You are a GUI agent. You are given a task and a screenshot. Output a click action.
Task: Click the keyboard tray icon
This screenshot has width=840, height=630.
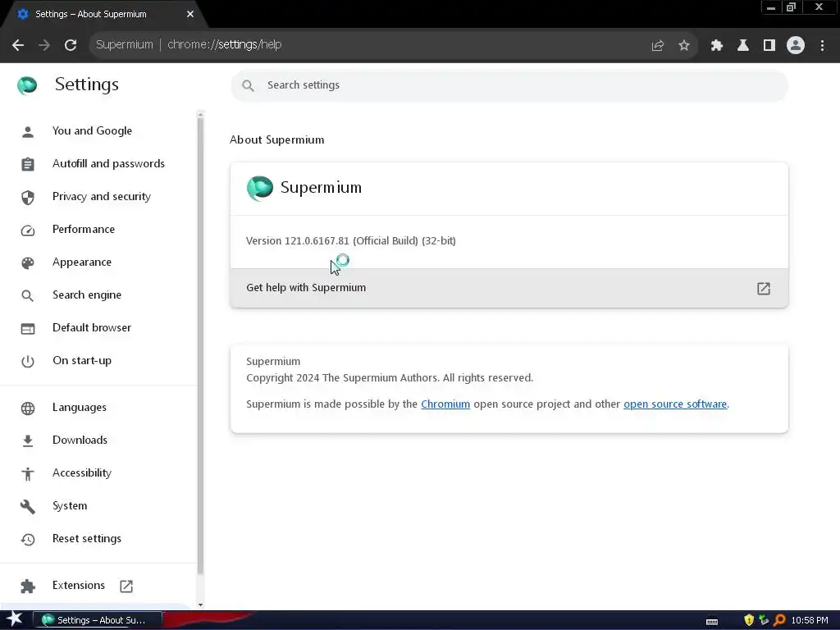[712, 622]
